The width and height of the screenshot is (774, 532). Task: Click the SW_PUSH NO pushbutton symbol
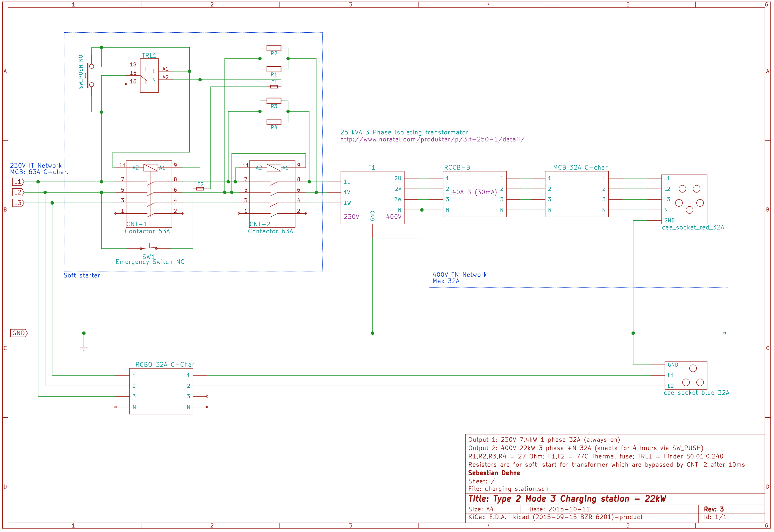(90, 75)
